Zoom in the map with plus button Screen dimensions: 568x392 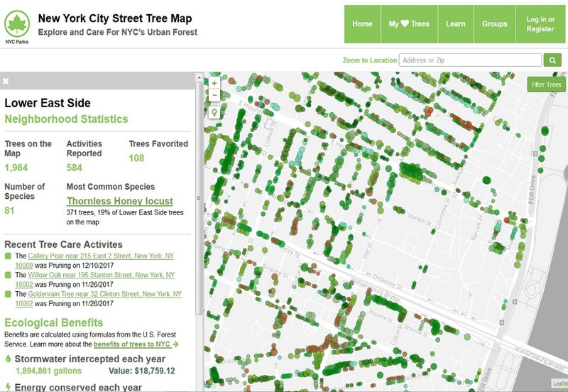click(214, 83)
